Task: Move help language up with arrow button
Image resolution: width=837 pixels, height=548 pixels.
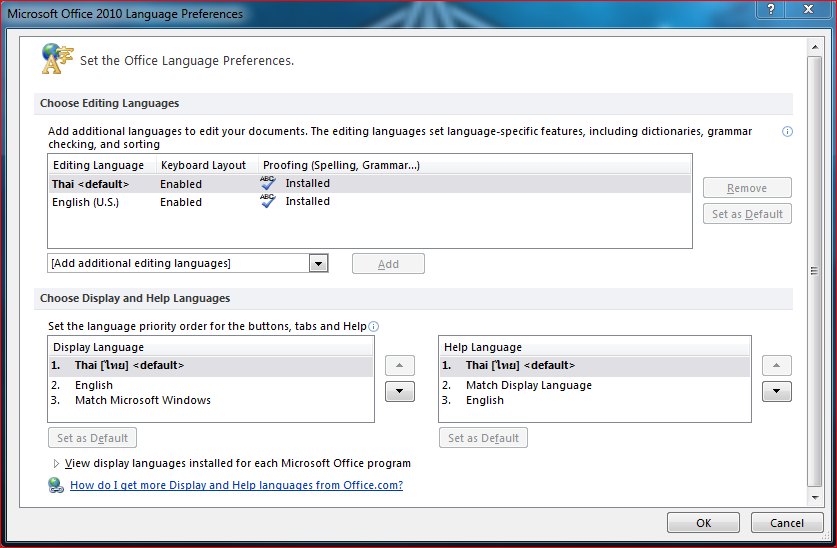Action: point(777,366)
